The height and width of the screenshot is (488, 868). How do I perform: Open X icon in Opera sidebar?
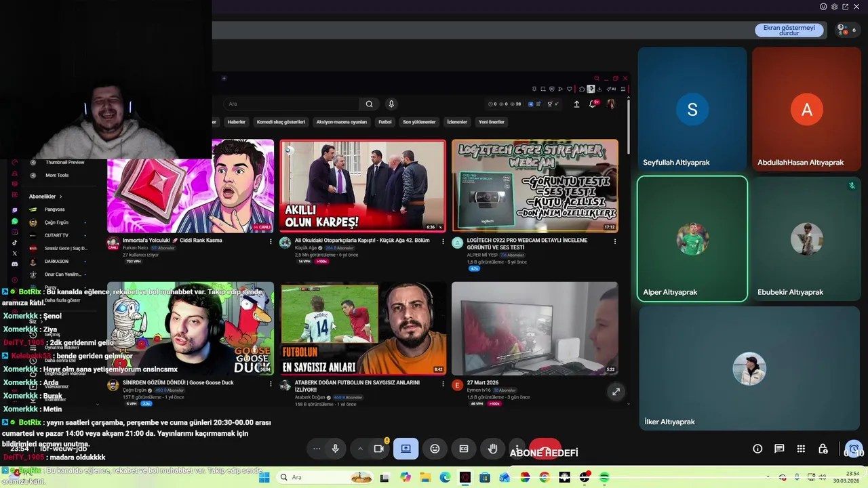tap(15, 253)
